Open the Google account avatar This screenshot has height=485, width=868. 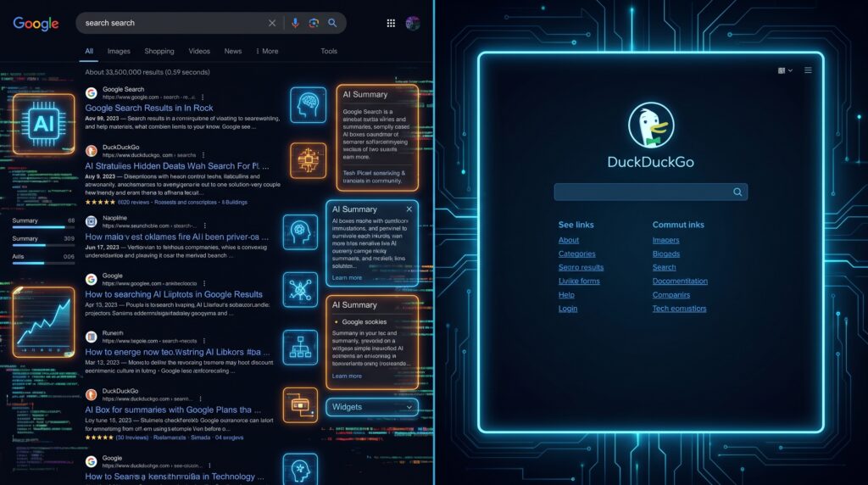pos(413,23)
